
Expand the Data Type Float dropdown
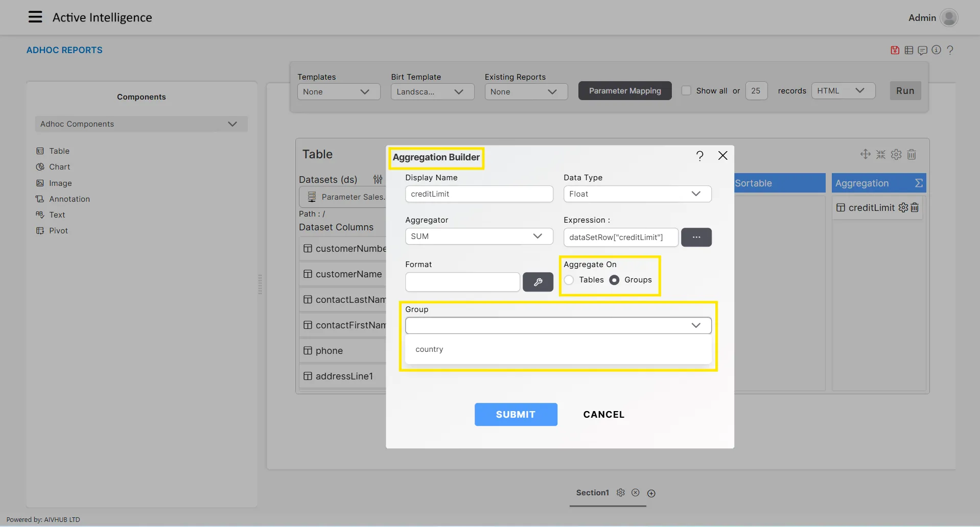pos(637,194)
